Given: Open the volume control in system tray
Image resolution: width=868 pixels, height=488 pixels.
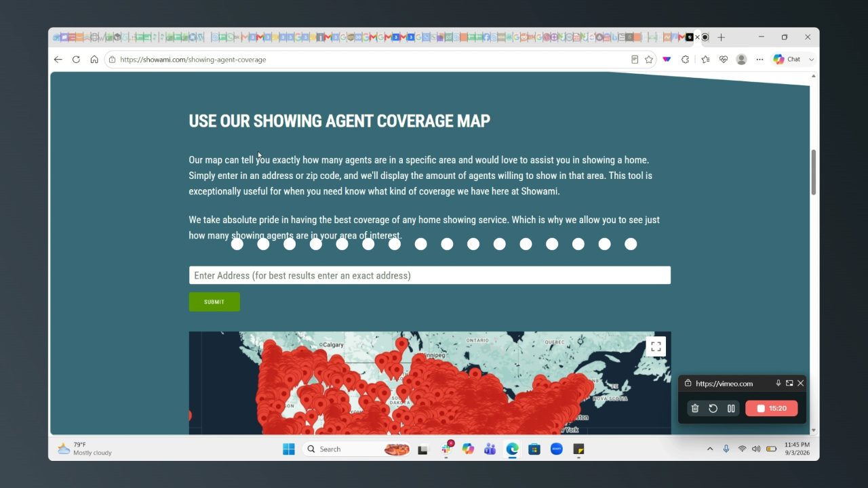Looking at the screenshot, I should [x=756, y=449].
